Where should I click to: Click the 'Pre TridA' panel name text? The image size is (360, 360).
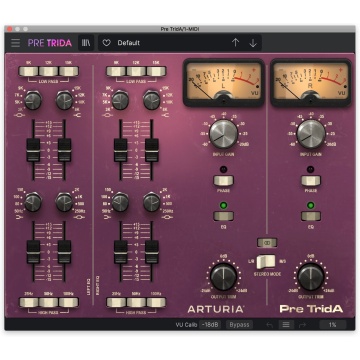[x=311, y=309]
